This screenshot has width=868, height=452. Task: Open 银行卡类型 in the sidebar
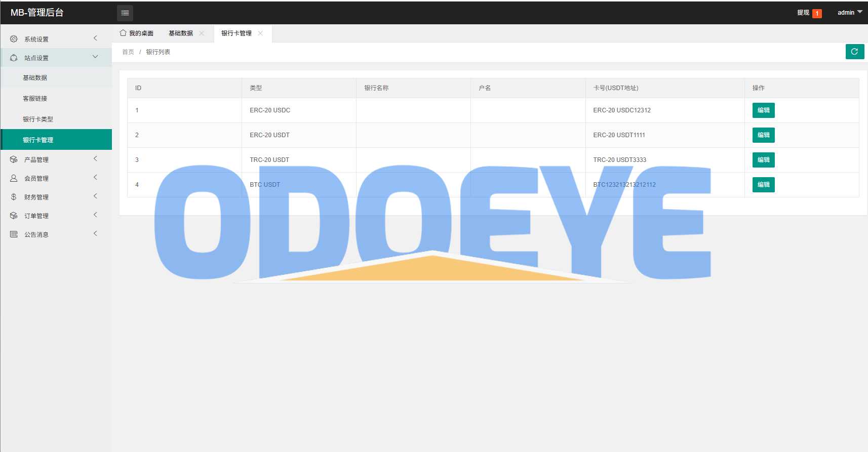(56, 119)
